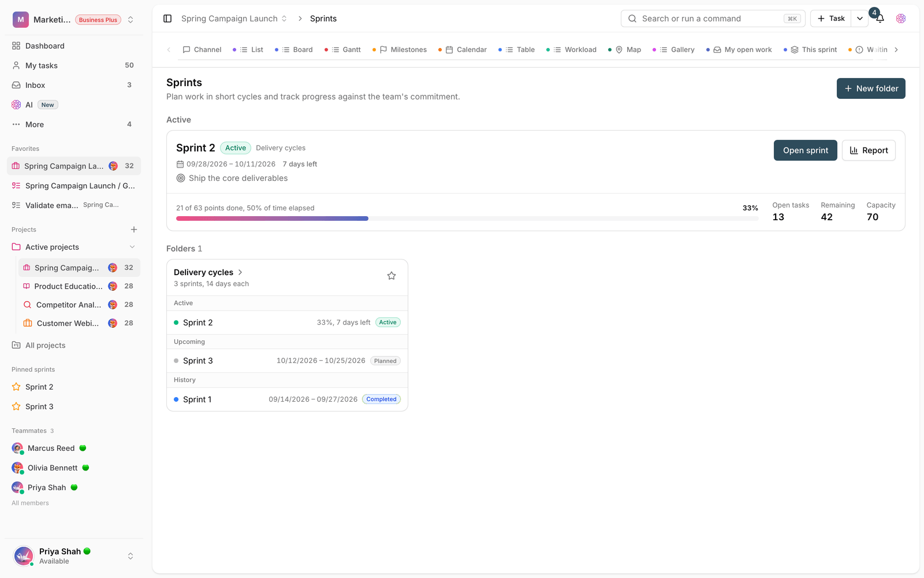Add a new project with plus icon

click(134, 229)
